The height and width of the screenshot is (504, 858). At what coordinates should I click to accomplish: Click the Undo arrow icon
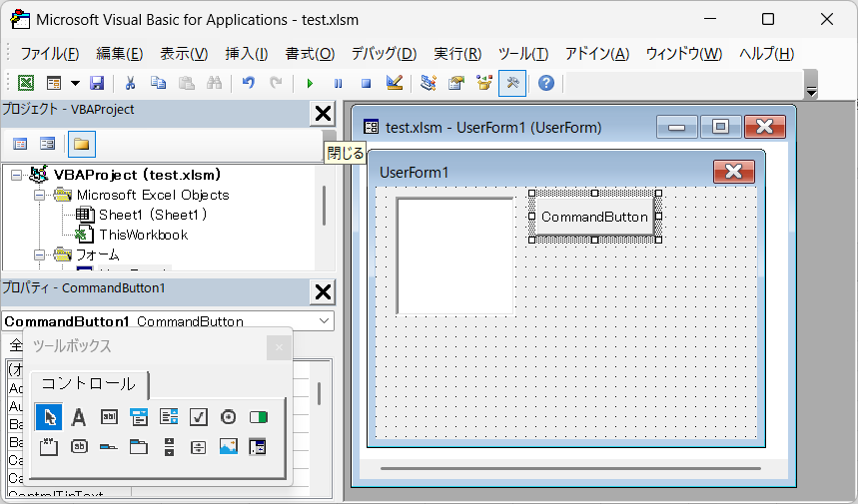pyautogui.click(x=249, y=83)
